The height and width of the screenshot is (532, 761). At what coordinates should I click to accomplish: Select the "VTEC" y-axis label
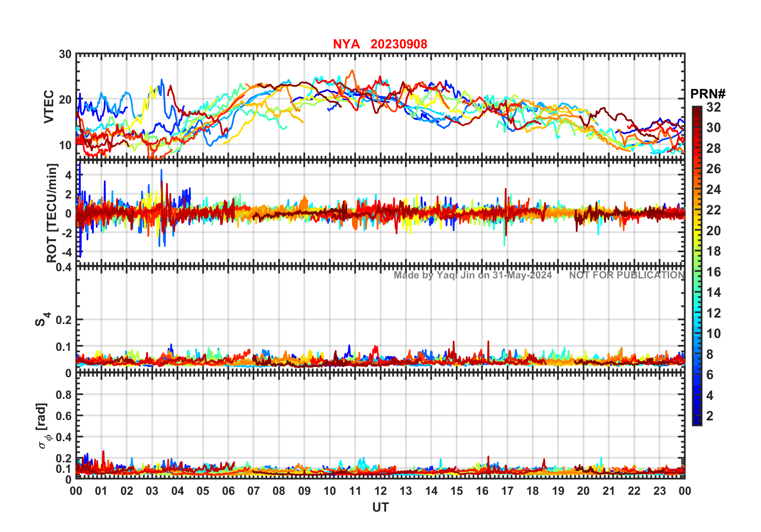coord(49,107)
